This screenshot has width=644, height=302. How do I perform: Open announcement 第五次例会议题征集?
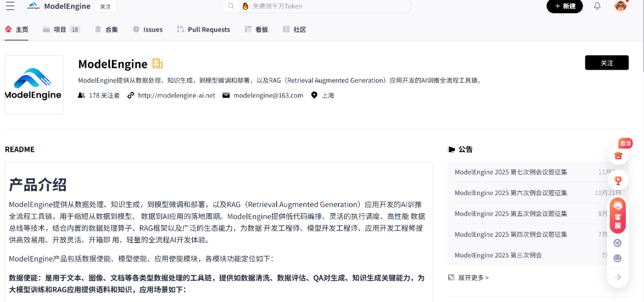coord(511,213)
